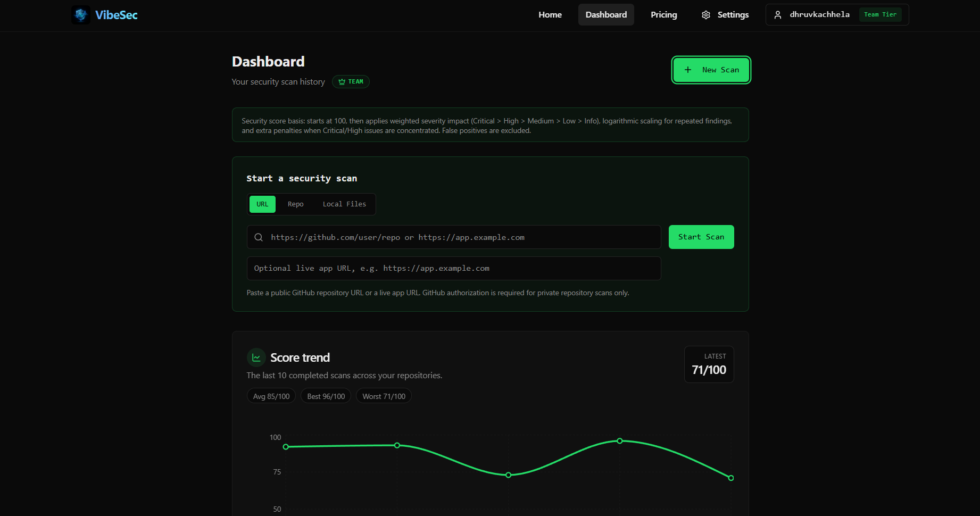Focus the Optional live app URL field
Screen dimensions: 980x516
[454, 269]
